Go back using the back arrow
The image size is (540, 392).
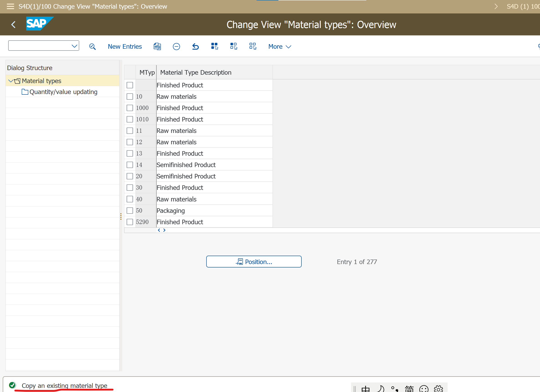[13, 24]
